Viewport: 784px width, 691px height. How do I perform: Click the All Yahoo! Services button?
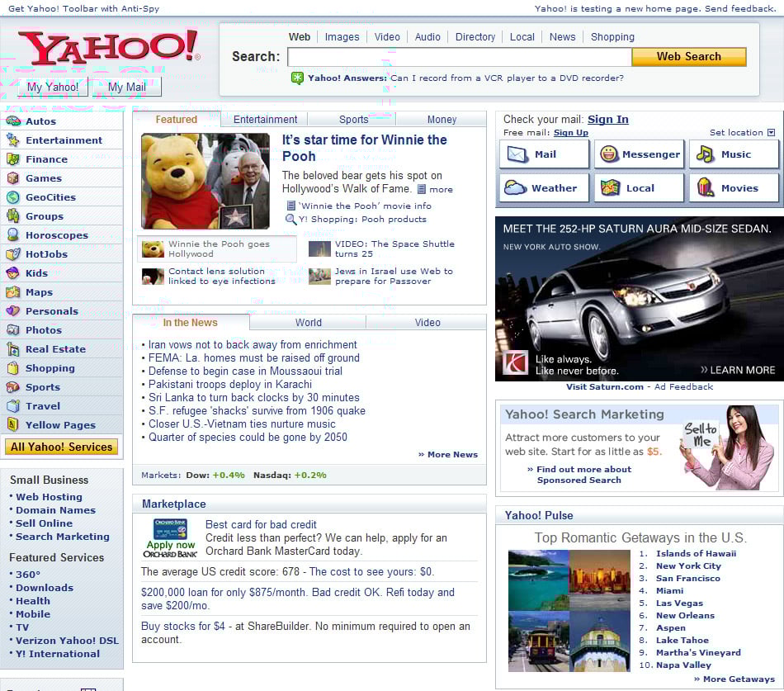click(62, 447)
